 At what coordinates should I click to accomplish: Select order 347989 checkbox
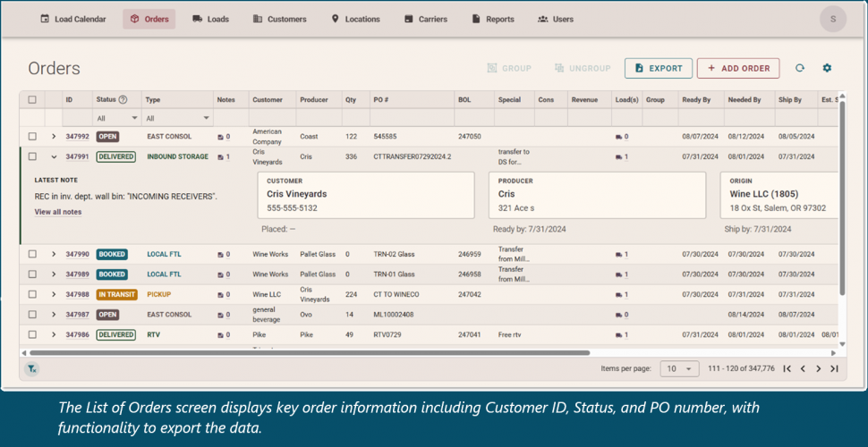click(x=32, y=274)
